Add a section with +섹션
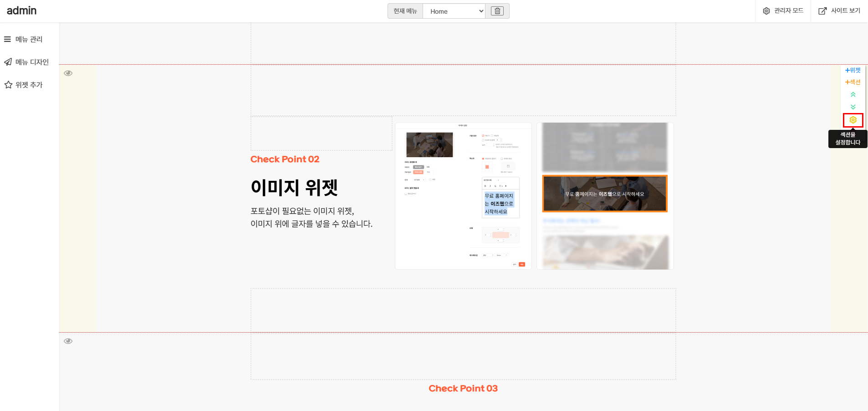 tap(853, 82)
